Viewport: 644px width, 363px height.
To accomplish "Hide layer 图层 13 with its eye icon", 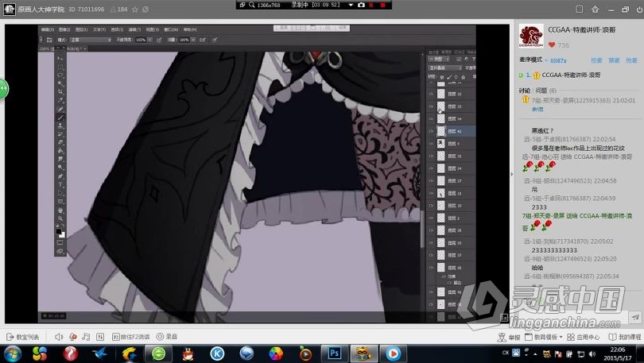I will pos(431,106).
